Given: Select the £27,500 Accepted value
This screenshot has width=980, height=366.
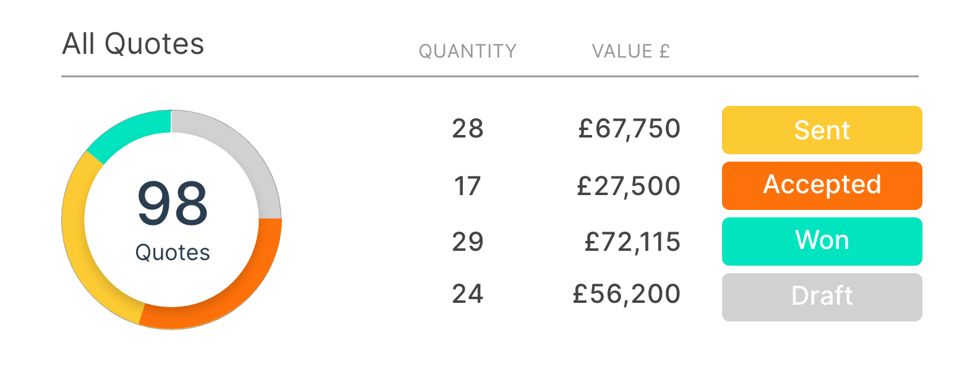Looking at the screenshot, I should 629,186.
